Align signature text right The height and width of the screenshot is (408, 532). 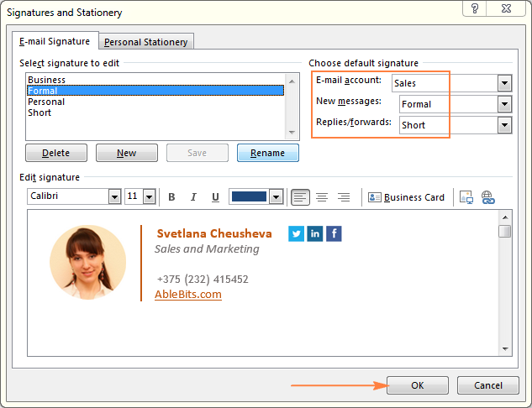coord(343,197)
